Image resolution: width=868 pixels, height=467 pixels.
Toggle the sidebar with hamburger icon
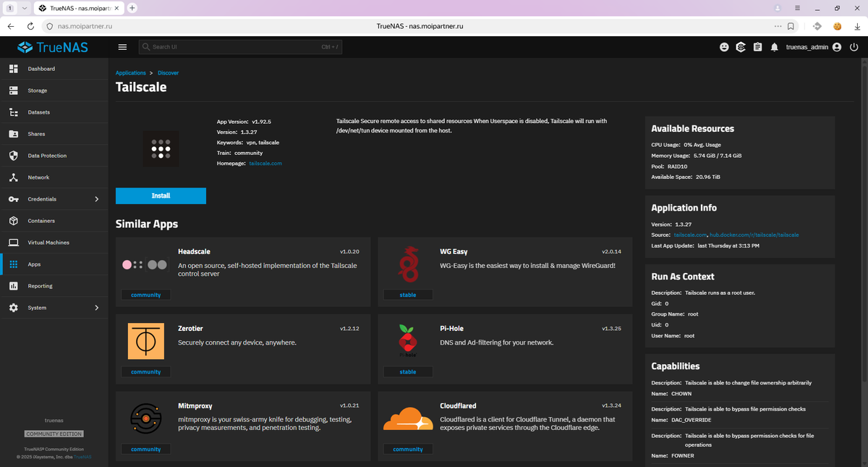122,47
